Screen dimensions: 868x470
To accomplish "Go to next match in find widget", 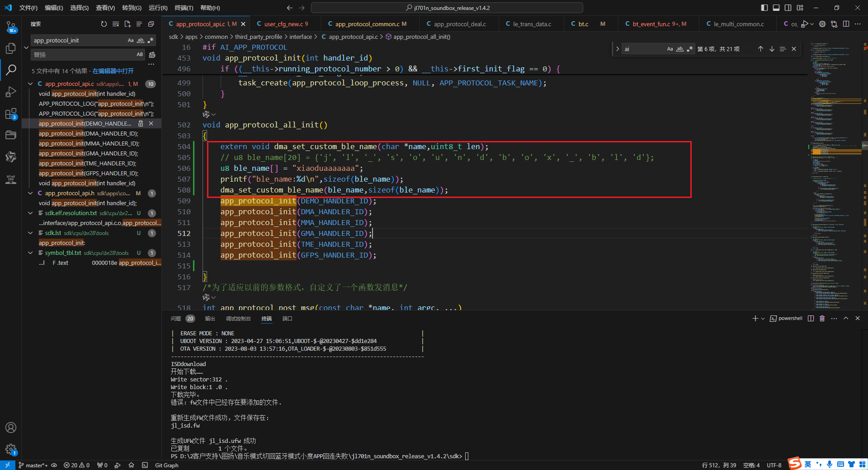I will coord(772,49).
